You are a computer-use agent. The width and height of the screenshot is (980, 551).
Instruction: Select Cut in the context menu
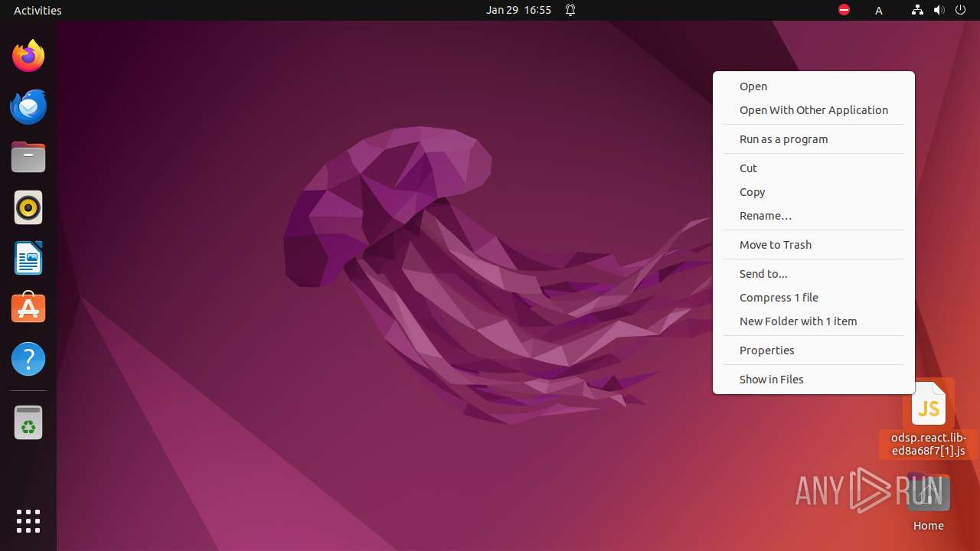click(814, 168)
